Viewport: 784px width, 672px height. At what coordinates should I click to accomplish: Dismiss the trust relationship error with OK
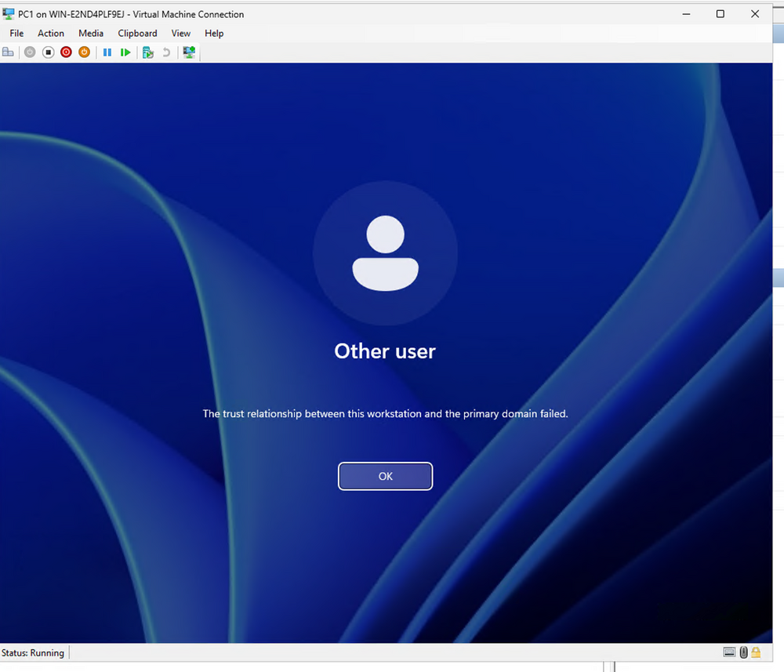click(385, 476)
